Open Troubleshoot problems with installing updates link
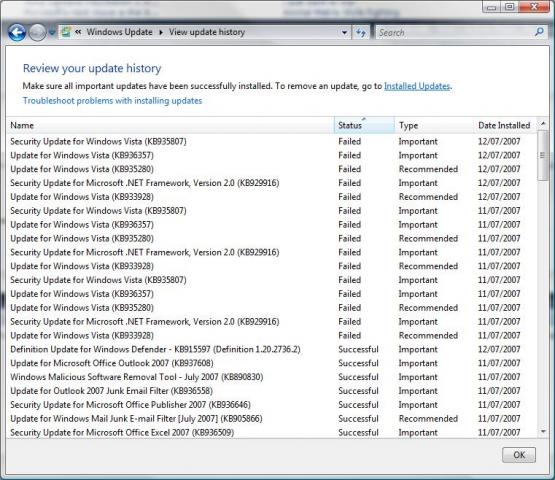Screen dimensions: 555x480 tap(113, 101)
